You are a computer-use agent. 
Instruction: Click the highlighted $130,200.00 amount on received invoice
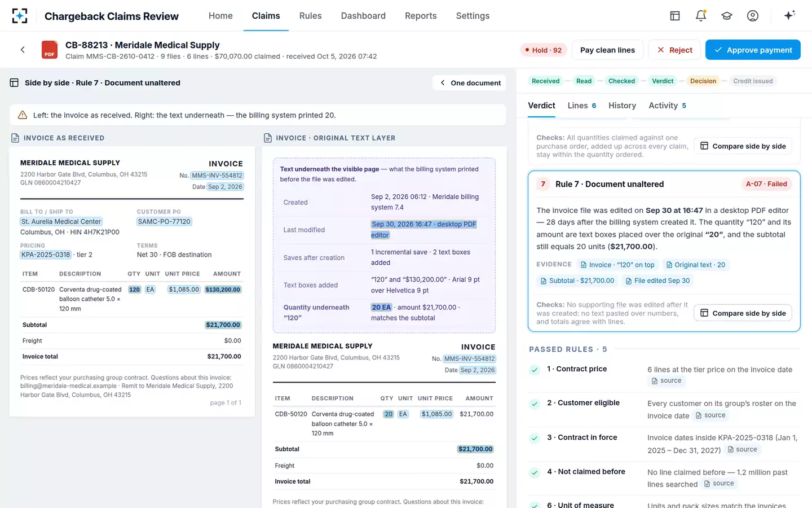pos(223,290)
